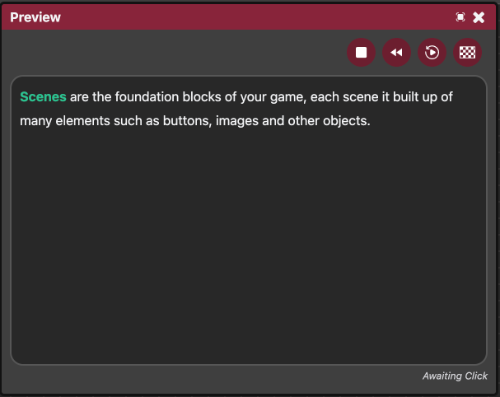Click the second line starting 'many elements'

pos(195,121)
